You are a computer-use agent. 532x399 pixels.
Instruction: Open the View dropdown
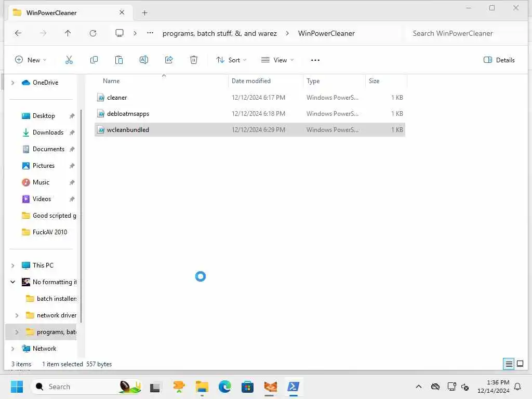click(x=277, y=60)
